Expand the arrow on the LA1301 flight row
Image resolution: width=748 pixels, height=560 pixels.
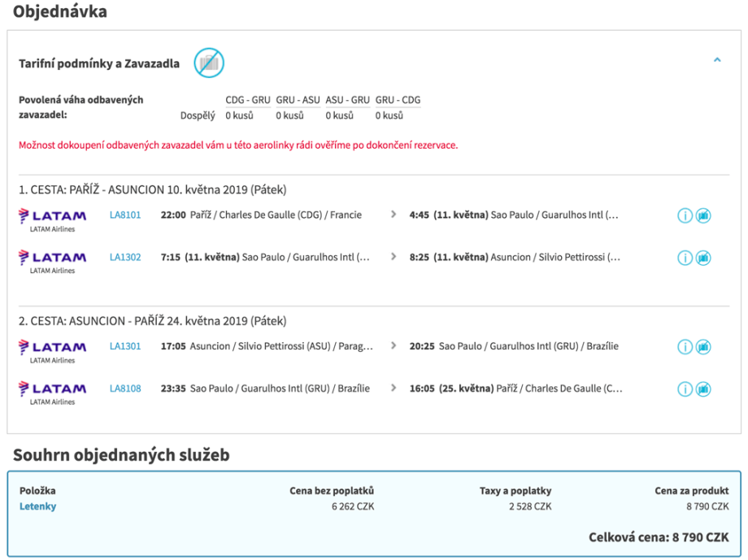point(394,345)
